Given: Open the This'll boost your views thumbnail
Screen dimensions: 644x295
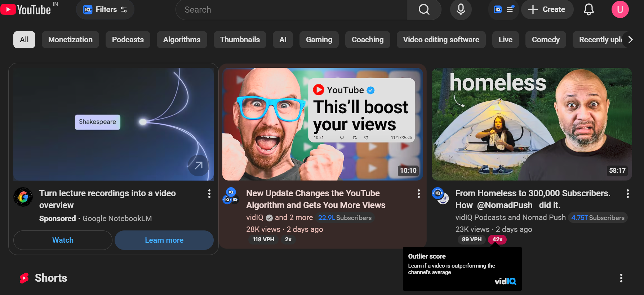Looking at the screenshot, I should coord(323,124).
